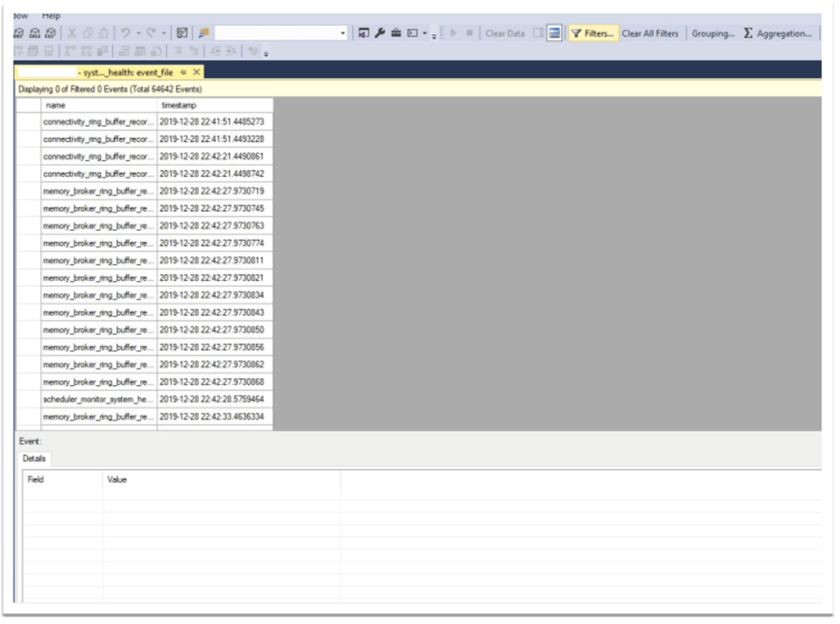This screenshot has height=624, width=840.
Task: Switch to the Details tab
Action: [x=34, y=459]
